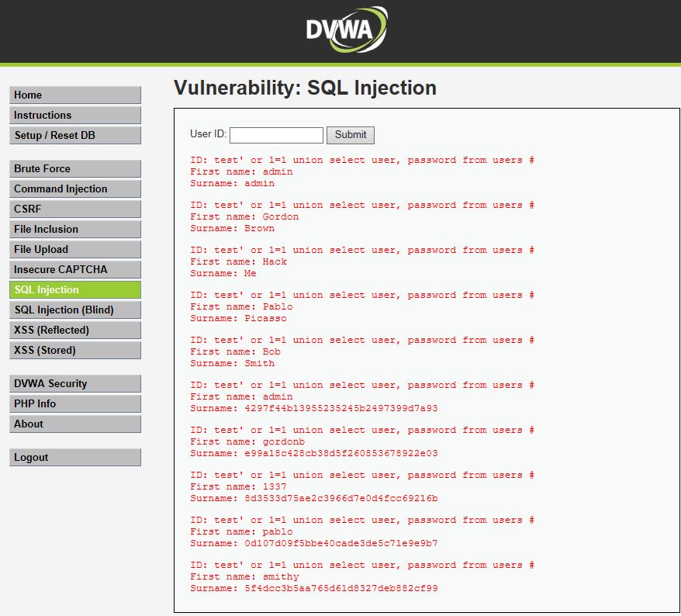Click the Submit button
This screenshot has height=616, width=681.
[x=351, y=135]
